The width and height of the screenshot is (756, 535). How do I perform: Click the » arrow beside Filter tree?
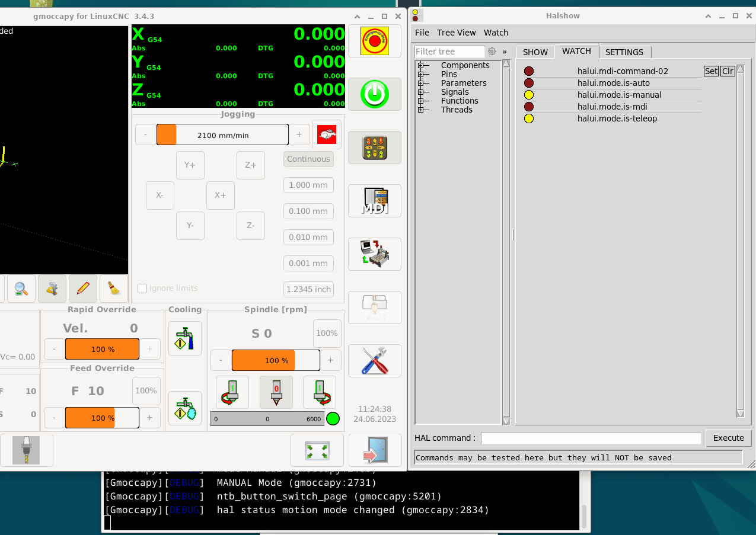coord(505,52)
